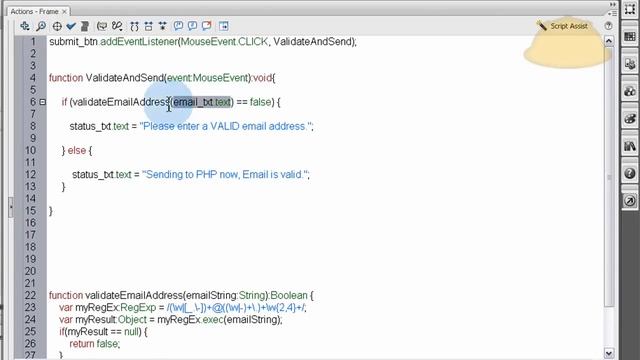The height and width of the screenshot is (360, 640).
Task: Click line number 2 in gutter
Action: [33, 54]
